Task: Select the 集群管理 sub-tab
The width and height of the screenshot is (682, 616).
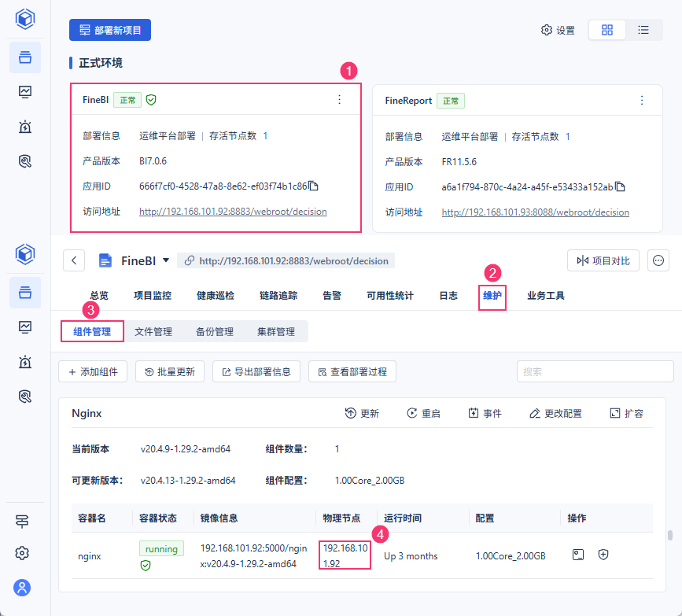Action: 276,331
